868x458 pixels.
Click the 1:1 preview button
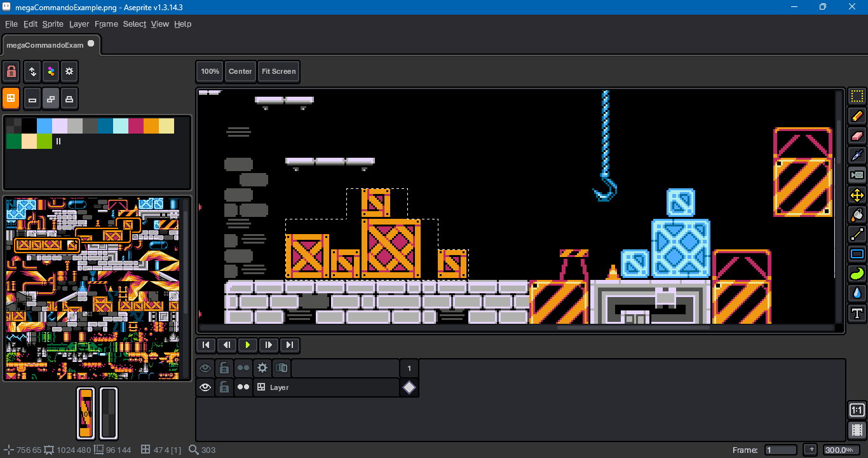(857, 410)
